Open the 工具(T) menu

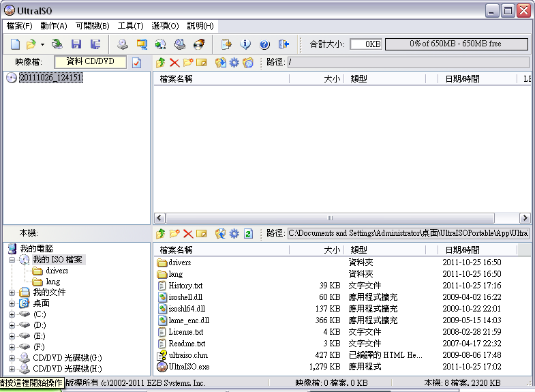(x=130, y=26)
